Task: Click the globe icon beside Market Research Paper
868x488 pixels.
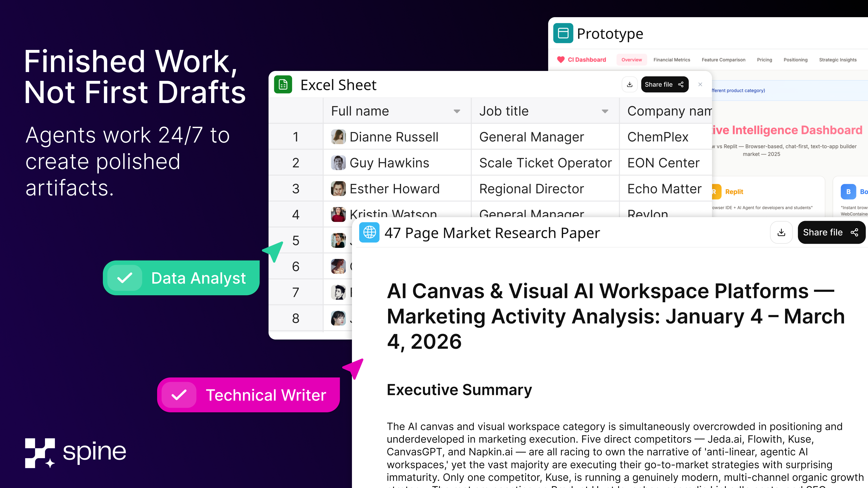Action: (x=369, y=232)
